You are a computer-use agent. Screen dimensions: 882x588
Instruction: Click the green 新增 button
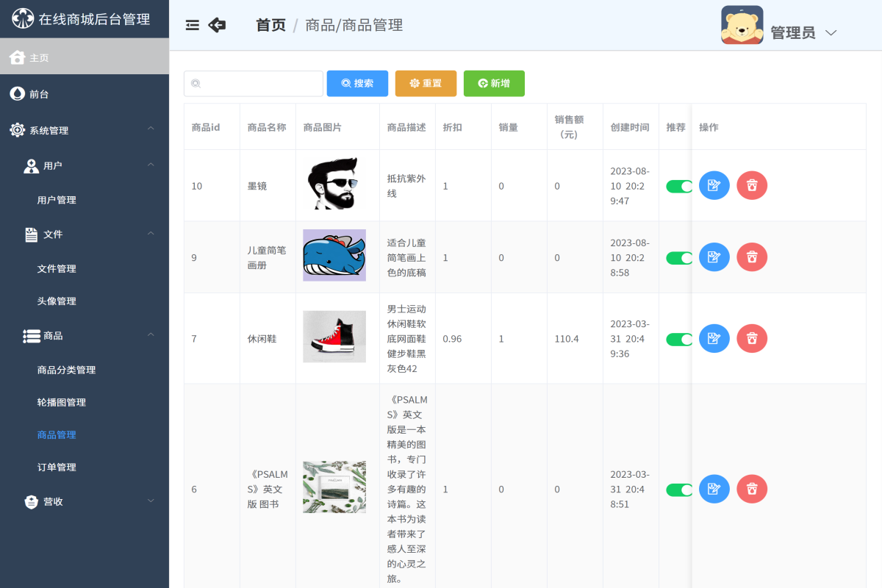click(x=493, y=83)
